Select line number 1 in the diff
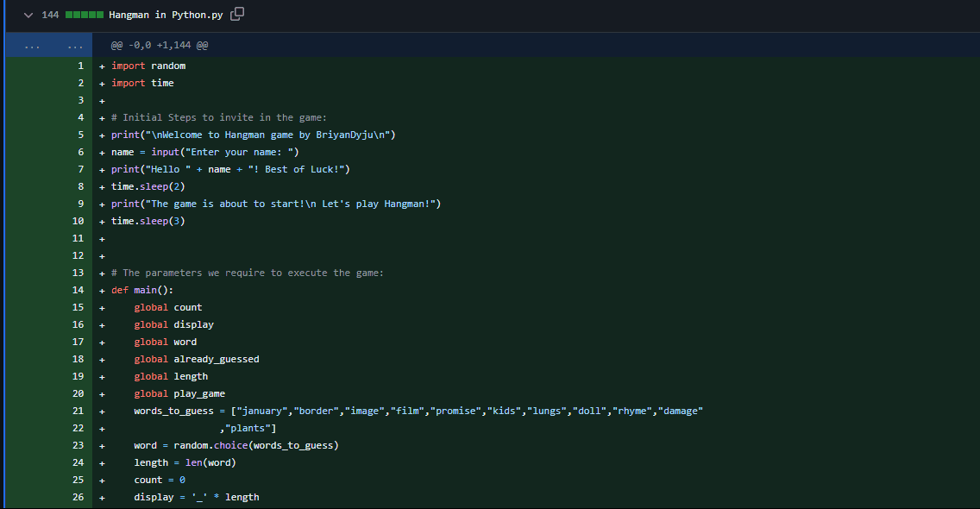This screenshot has height=509, width=980. 80,66
